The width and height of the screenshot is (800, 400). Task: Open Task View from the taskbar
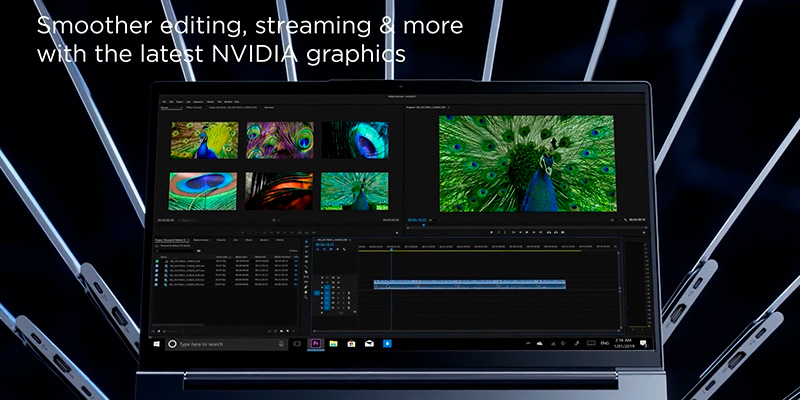pos(297,343)
